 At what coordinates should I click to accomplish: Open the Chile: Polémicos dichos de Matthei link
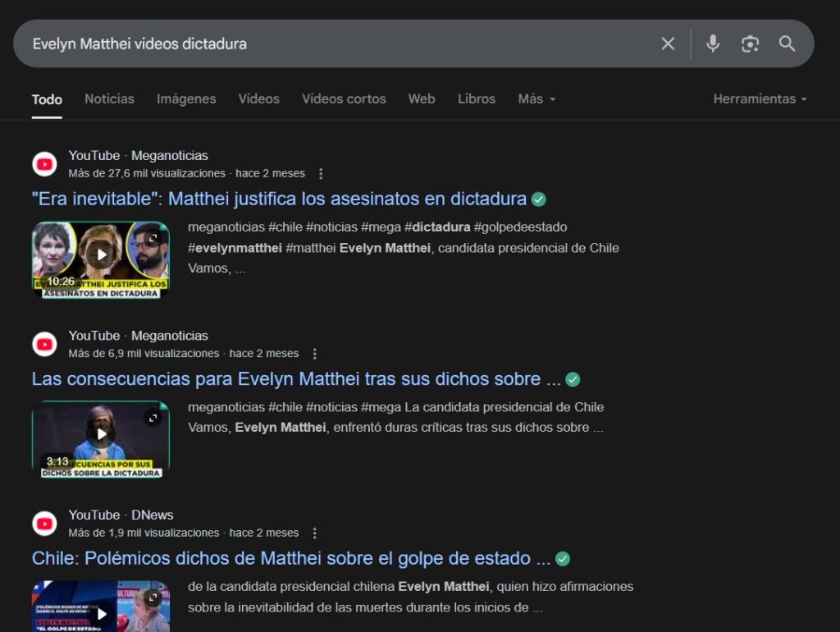pos(291,559)
